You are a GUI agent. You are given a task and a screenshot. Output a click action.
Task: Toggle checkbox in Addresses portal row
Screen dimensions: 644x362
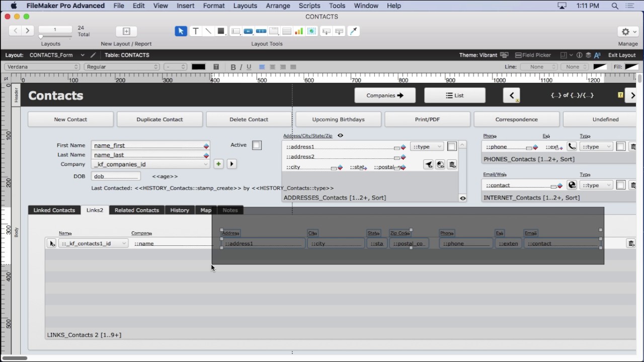point(452,147)
